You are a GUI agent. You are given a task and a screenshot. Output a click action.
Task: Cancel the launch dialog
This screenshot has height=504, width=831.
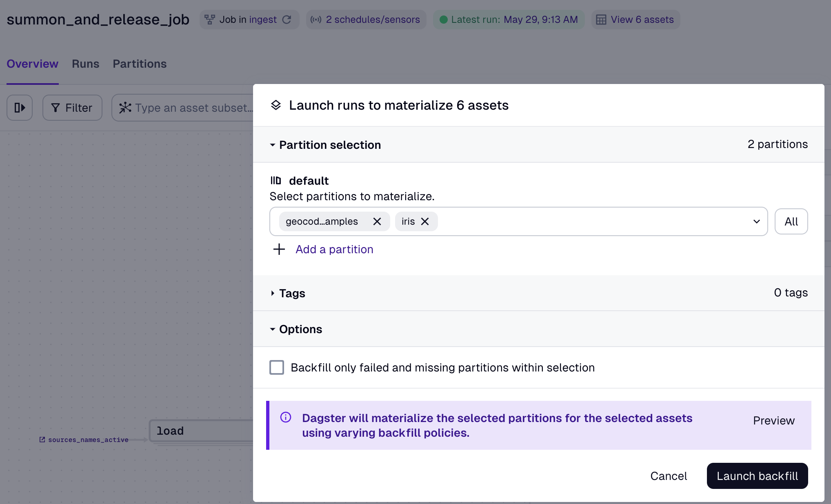tap(669, 476)
